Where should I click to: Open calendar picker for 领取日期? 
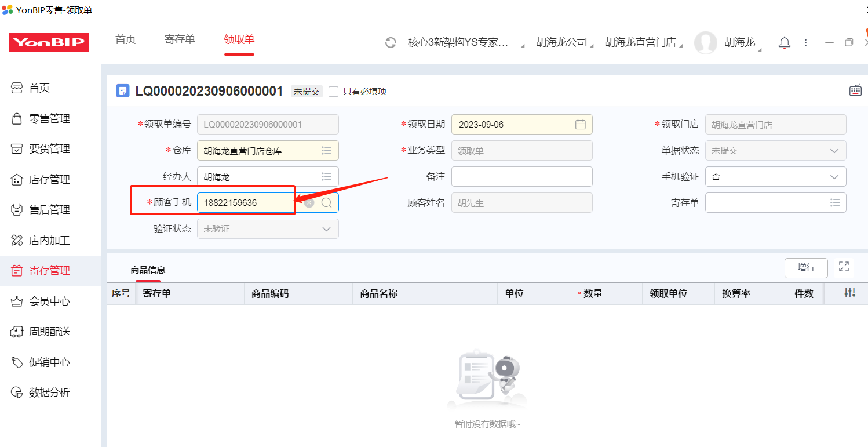[580, 125]
